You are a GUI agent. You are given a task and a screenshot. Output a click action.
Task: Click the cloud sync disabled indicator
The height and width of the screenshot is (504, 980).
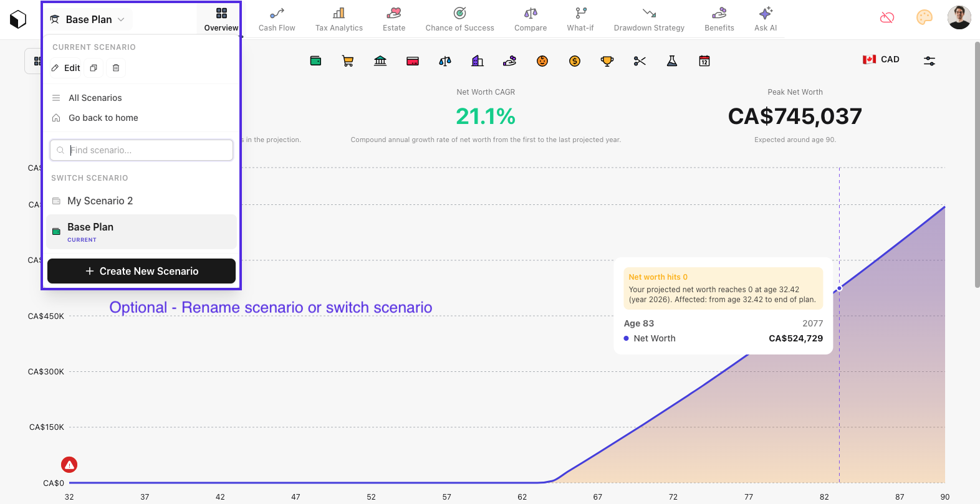tap(886, 17)
